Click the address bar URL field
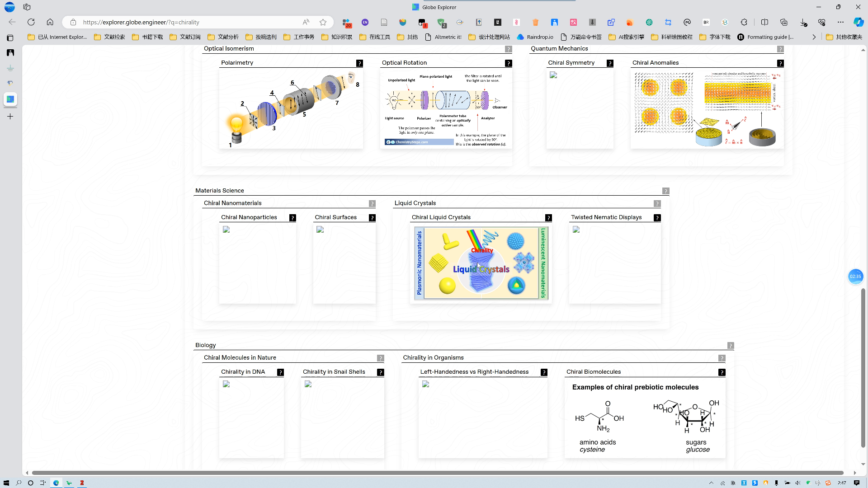This screenshot has height=488, width=868. click(190, 22)
